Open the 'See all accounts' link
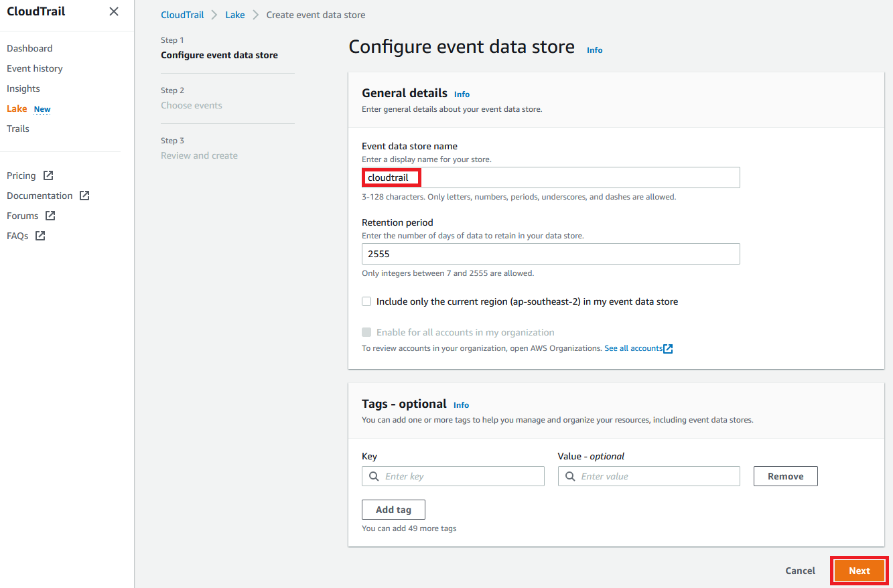The width and height of the screenshot is (893, 588). click(x=633, y=348)
